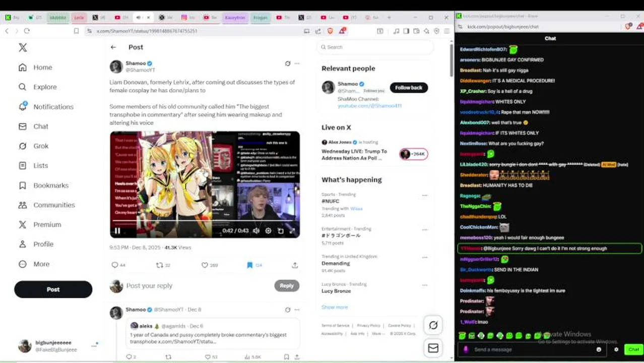644x363 pixels.
Task: Click the Follow back button for Shamoo
Action: tap(409, 88)
